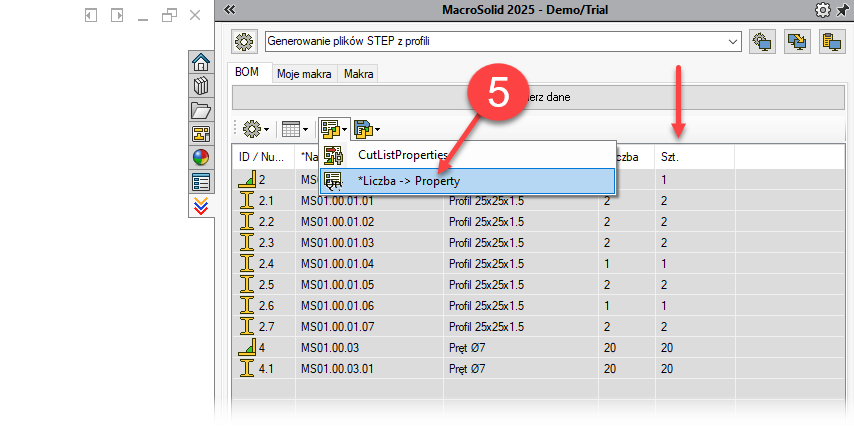Click the left panel-arrow icon in the top-left window controls
This screenshot has height=426, width=854.
tap(91, 15)
